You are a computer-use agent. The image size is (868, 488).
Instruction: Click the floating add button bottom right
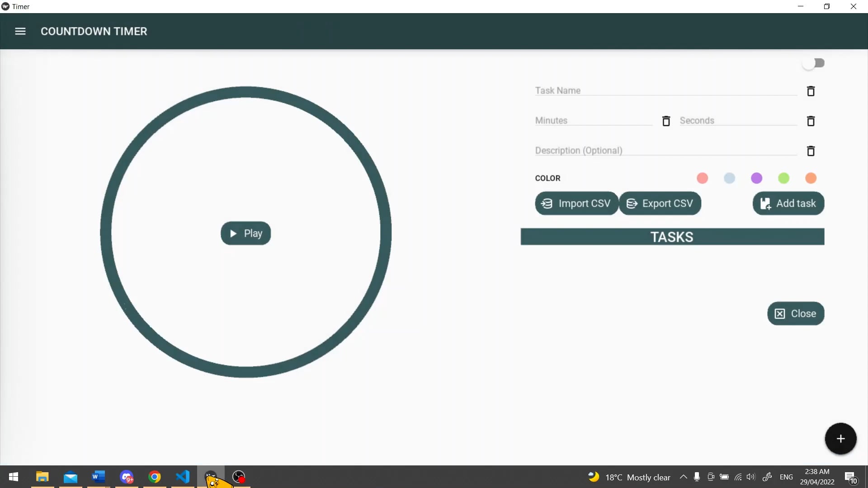coord(840,439)
